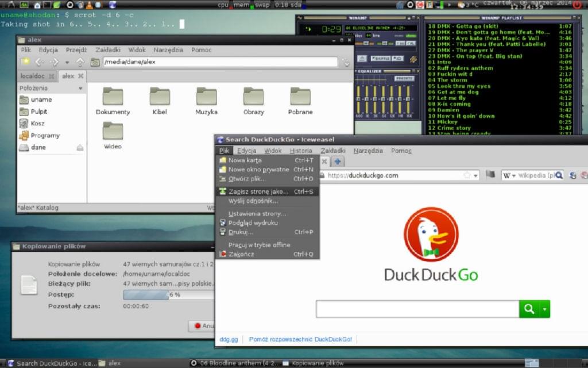Open the Narzędzia menu in the file manager
Screen dimensions: 588x368
[168, 50]
